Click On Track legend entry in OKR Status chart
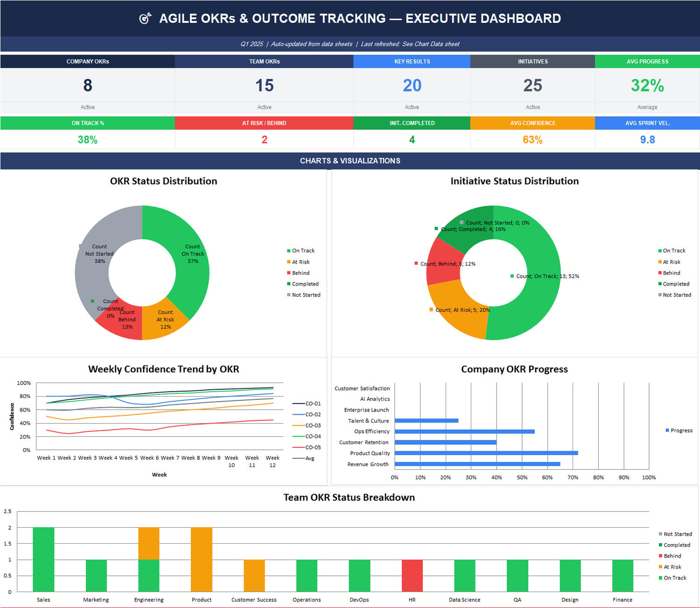700x608 pixels. coord(301,251)
